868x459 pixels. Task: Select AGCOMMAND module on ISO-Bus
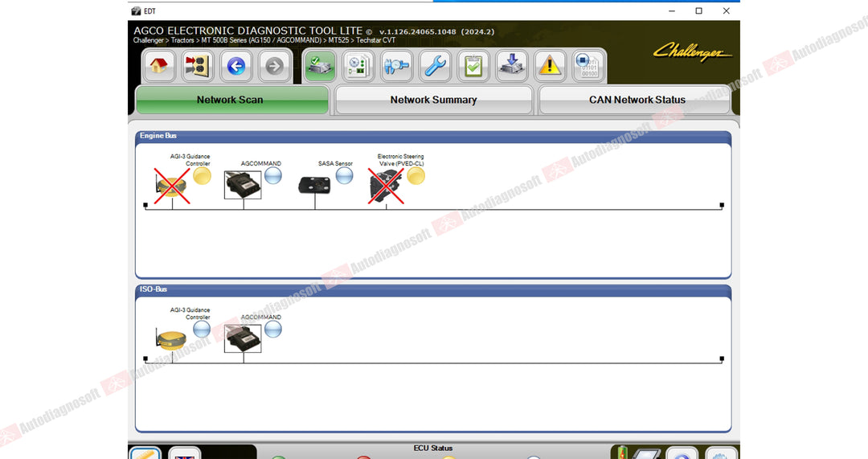(243, 338)
